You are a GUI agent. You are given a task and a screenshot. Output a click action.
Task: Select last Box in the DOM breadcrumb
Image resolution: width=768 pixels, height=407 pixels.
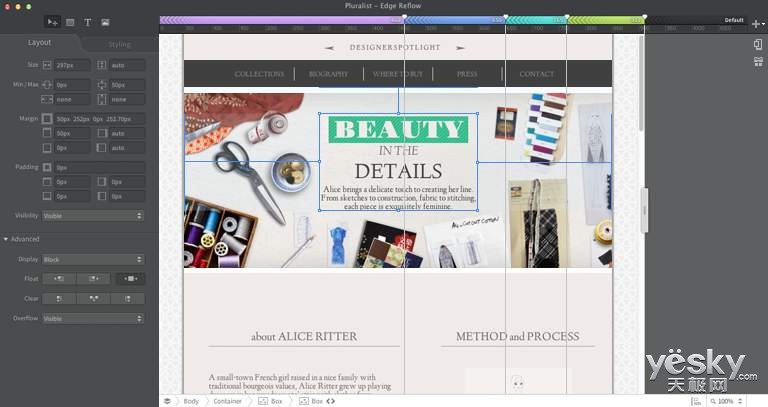coord(311,401)
